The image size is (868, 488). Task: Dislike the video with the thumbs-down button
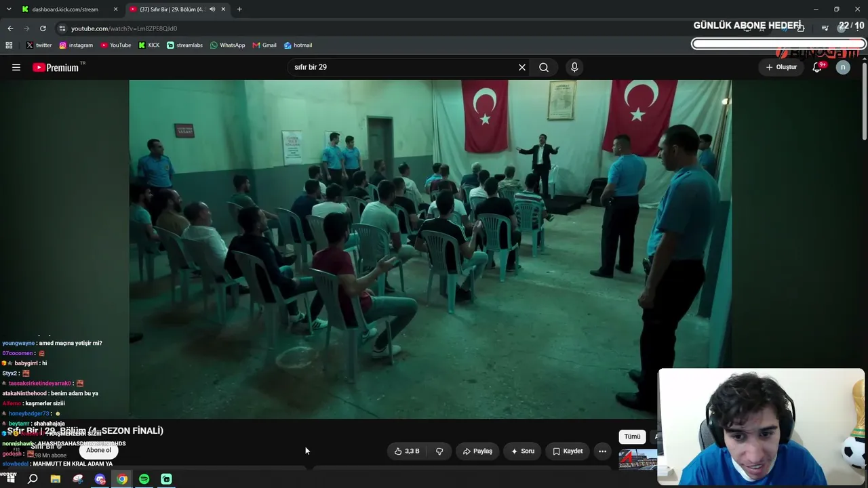tap(439, 451)
